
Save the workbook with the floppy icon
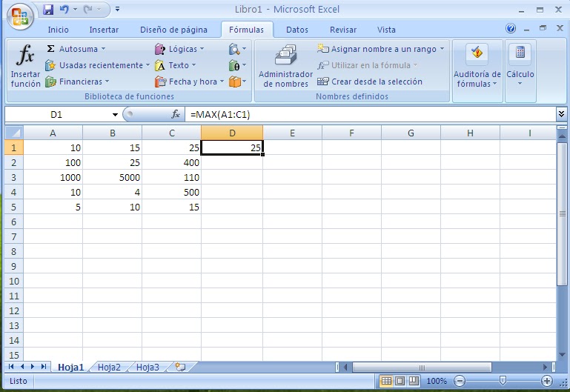(48, 10)
